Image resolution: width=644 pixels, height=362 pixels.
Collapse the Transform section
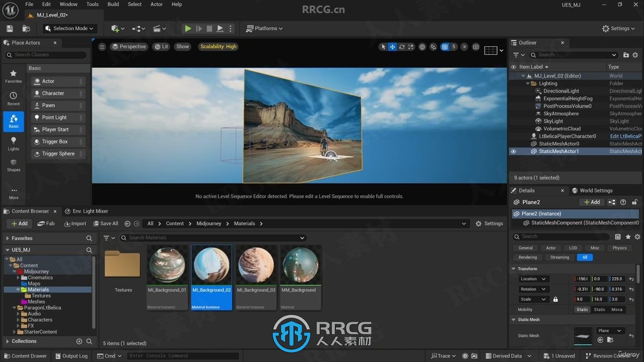(514, 269)
